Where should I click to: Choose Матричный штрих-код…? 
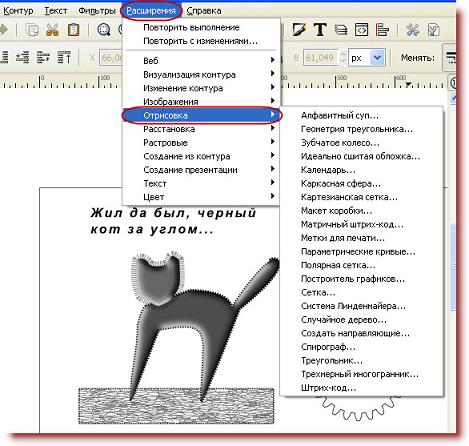click(362, 224)
